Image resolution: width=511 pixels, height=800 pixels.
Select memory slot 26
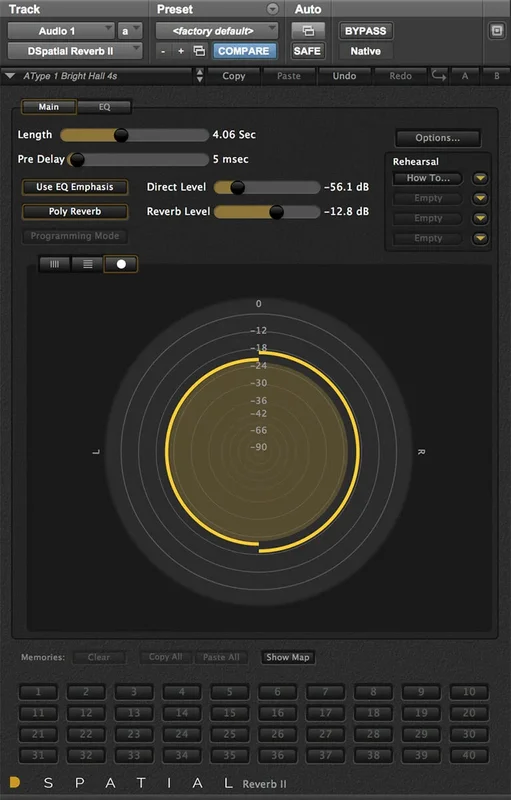[277, 734]
